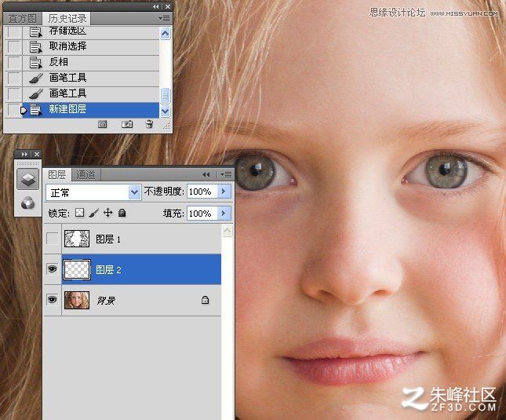Click the 不透明度 value field
The image size is (506, 420).
[202, 192]
